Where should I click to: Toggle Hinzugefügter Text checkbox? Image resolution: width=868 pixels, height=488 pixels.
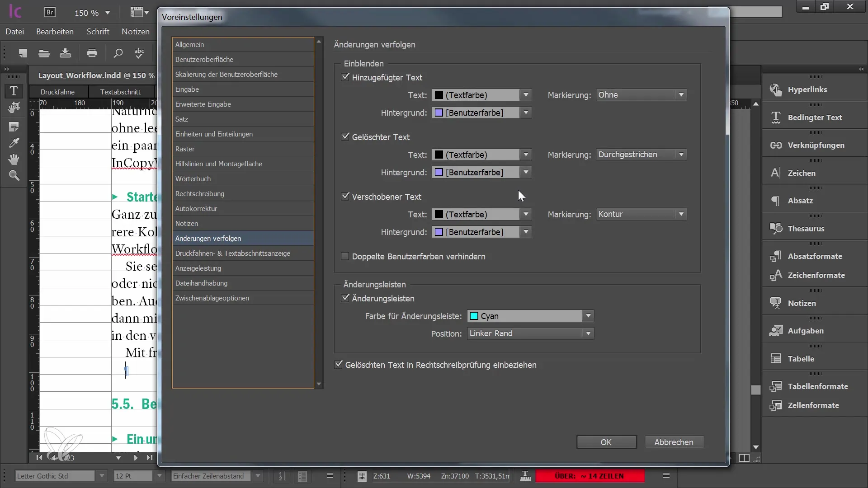[x=345, y=76]
